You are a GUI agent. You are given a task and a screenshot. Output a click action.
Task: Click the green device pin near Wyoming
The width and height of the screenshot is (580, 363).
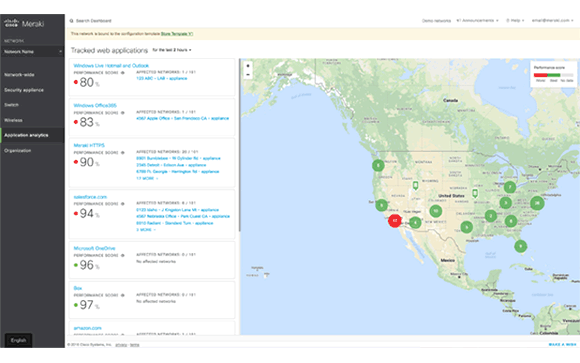pos(415,185)
